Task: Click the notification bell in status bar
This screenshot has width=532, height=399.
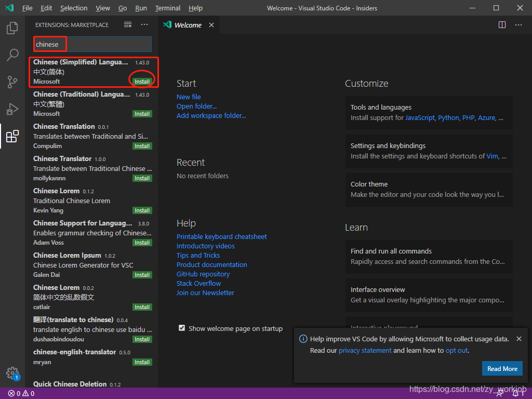Action: (x=516, y=394)
